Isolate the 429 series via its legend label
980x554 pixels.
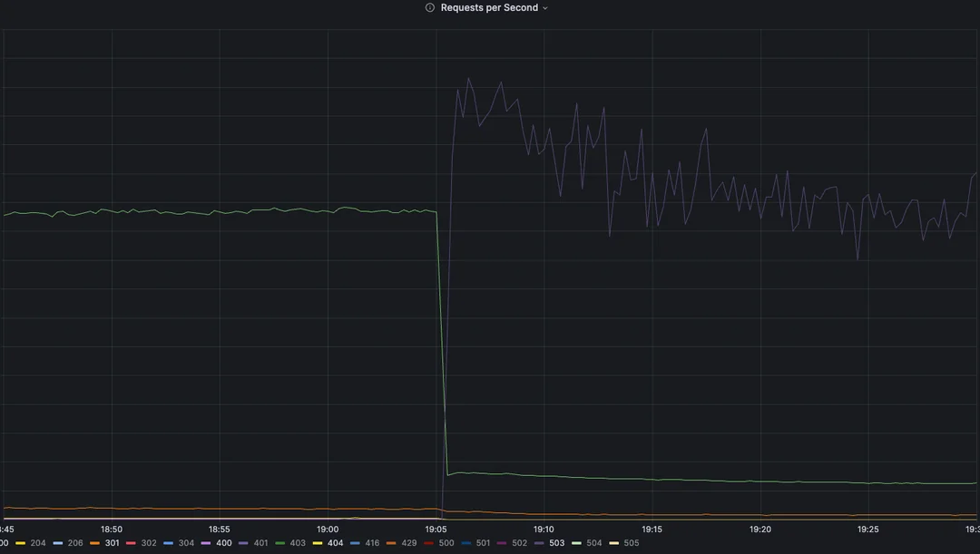(x=408, y=543)
